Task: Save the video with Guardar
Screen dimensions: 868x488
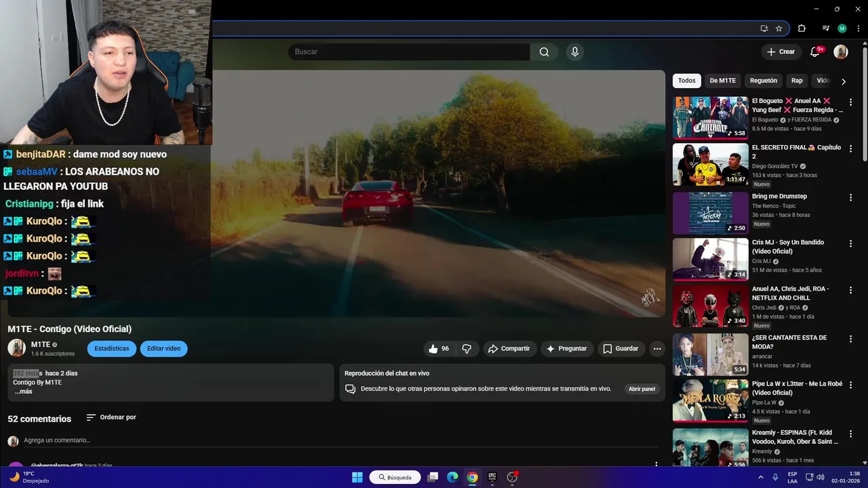Action: pos(620,348)
